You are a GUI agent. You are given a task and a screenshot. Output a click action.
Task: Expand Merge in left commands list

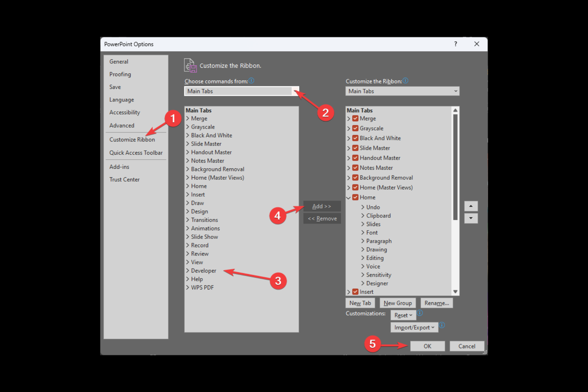point(187,118)
